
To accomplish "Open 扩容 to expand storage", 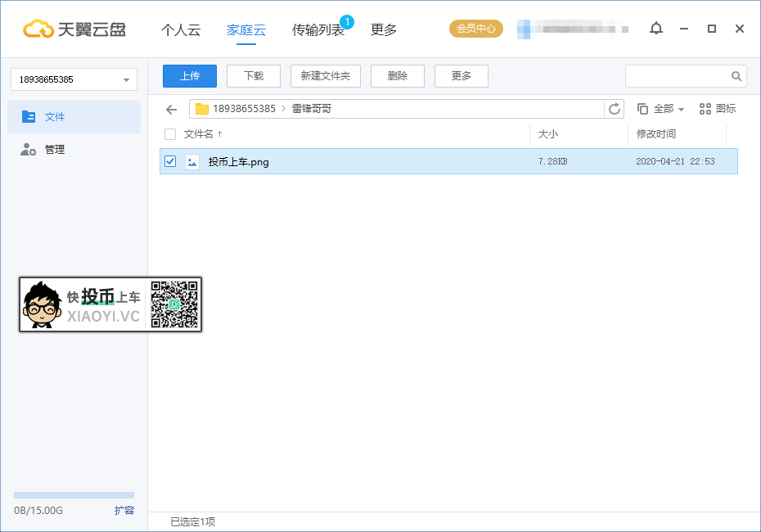I will (x=124, y=510).
